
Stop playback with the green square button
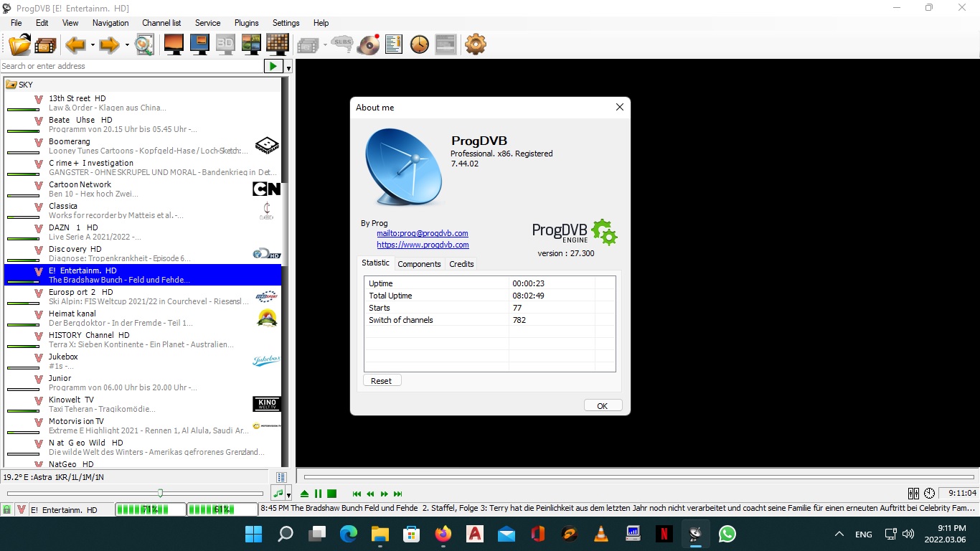pos(331,494)
